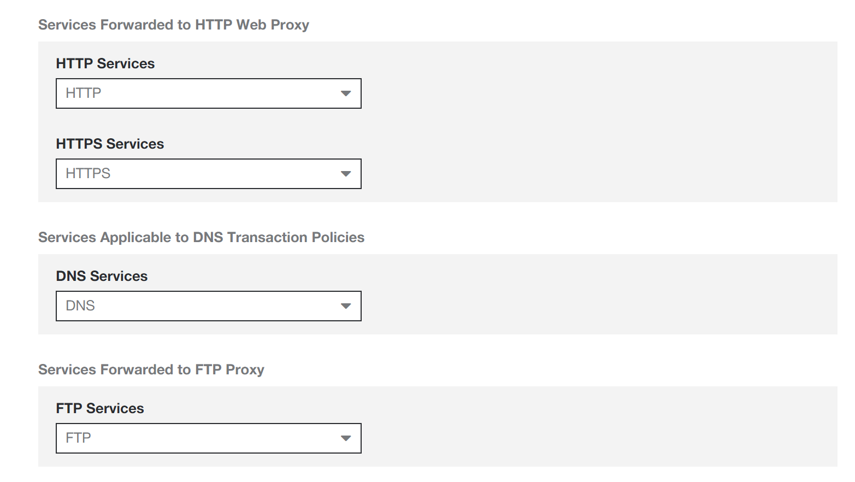The image size is (855, 482).
Task: Click the "DNS Services" field label
Action: click(x=101, y=276)
